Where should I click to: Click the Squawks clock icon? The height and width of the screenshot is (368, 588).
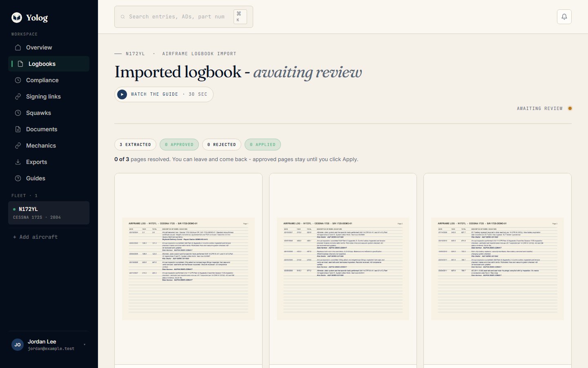18,113
